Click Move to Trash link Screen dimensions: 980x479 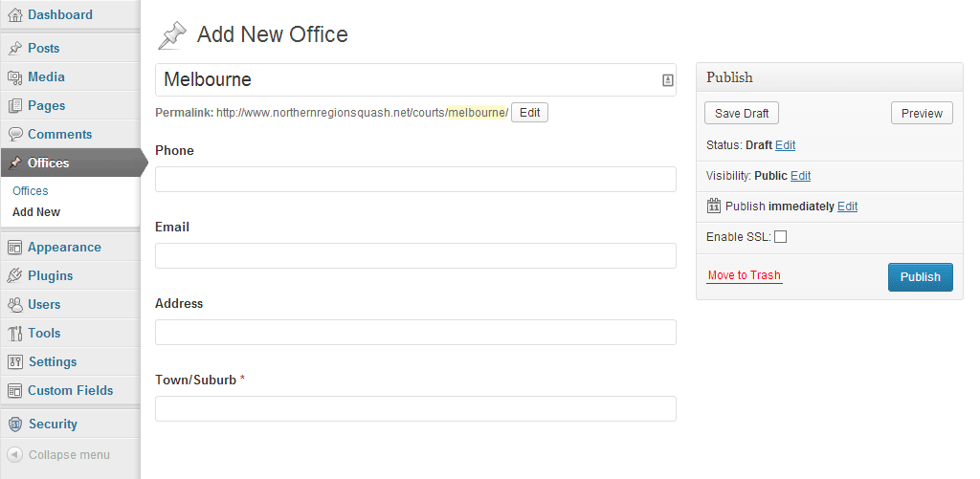coord(744,275)
